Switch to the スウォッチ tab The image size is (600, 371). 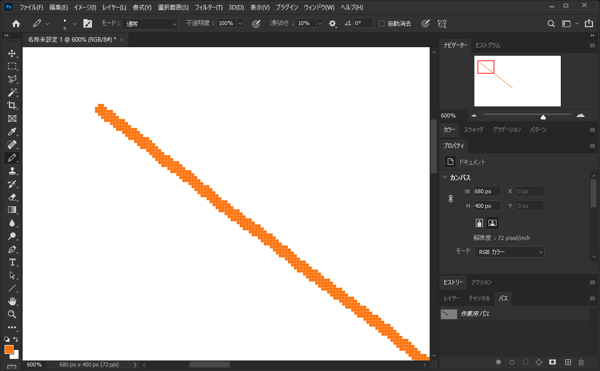click(x=473, y=130)
